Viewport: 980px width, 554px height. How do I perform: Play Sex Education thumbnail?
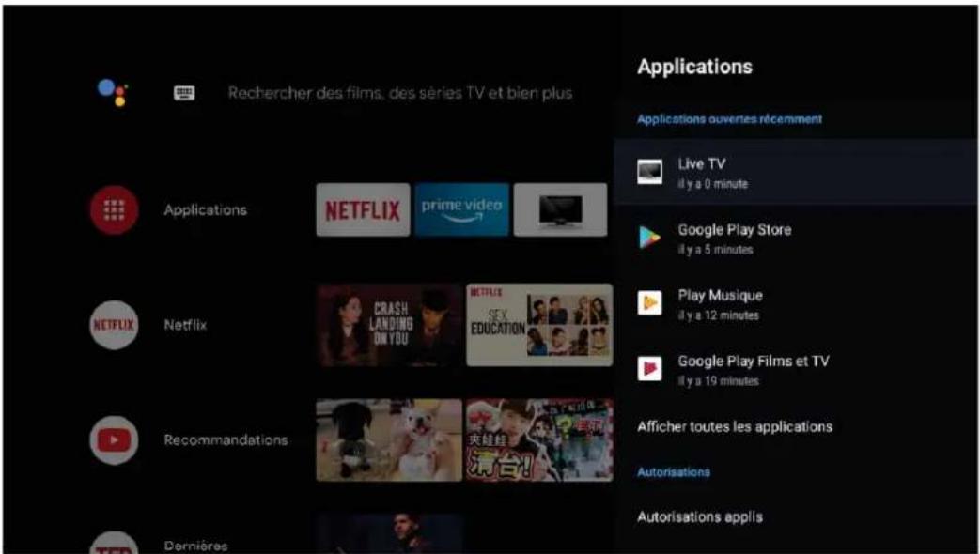click(x=539, y=325)
